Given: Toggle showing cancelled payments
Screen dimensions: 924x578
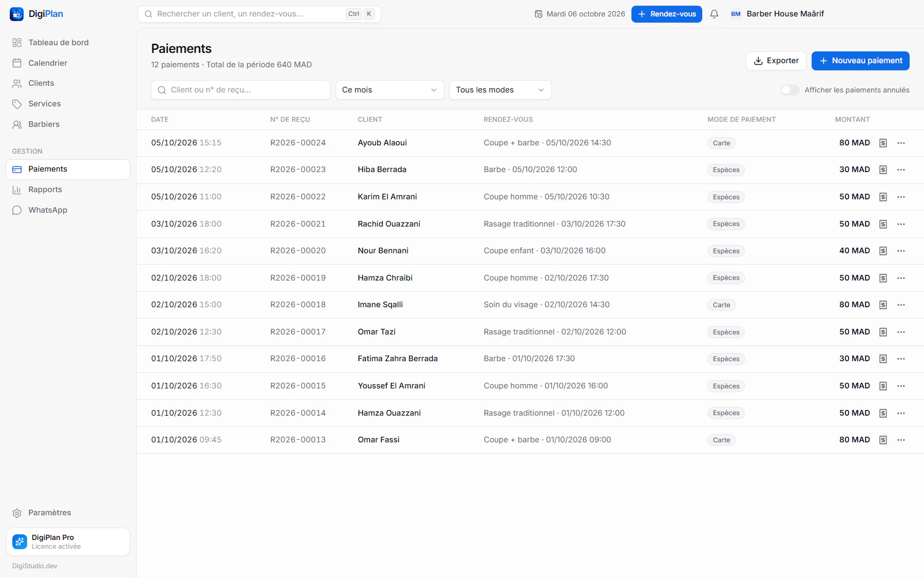Looking at the screenshot, I should pos(790,90).
